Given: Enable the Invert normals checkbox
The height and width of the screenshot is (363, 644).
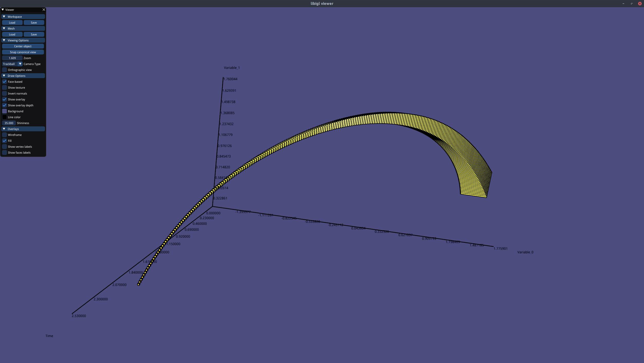Looking at the screenshot, I should (x=5, y=94).
